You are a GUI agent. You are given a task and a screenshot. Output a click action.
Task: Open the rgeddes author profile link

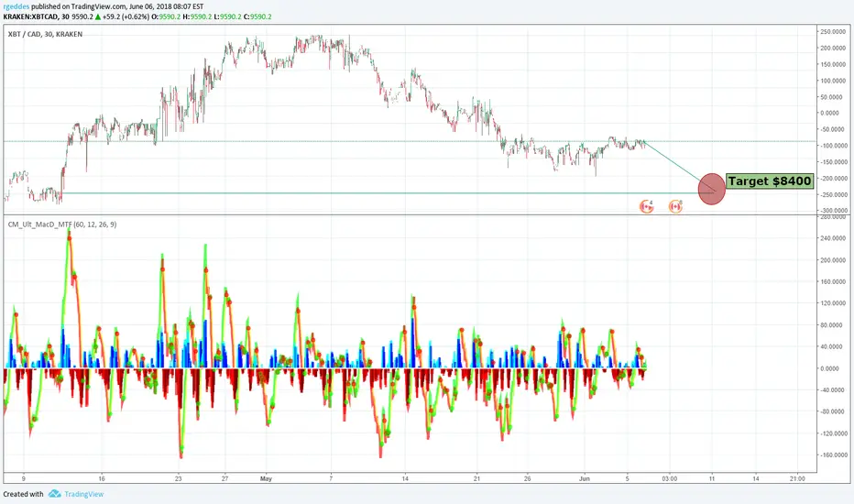coord(16,6)
